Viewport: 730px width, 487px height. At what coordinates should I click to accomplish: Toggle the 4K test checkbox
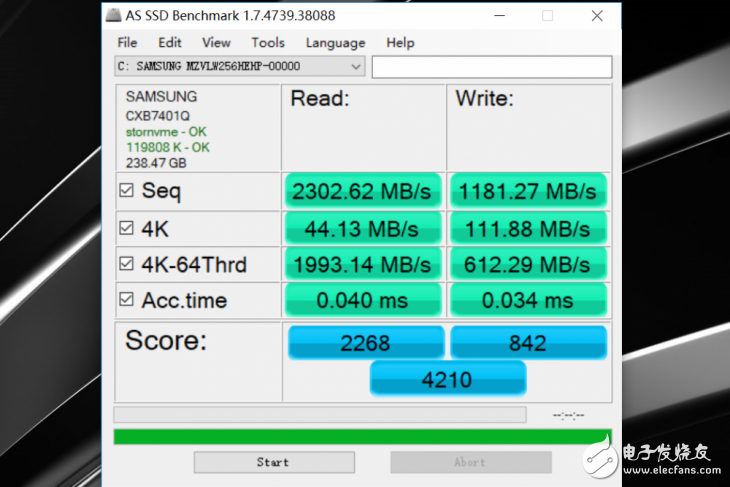click(x=126, y=228)
